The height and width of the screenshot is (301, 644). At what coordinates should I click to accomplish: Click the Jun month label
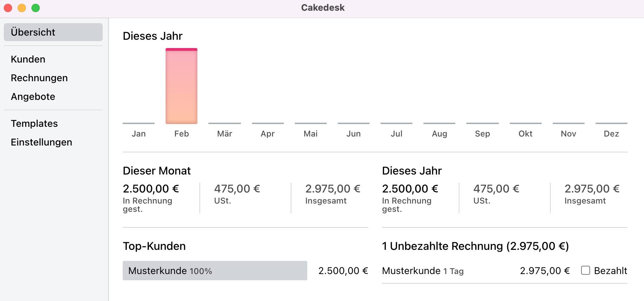pyautogui.click(x=354, y=134)
